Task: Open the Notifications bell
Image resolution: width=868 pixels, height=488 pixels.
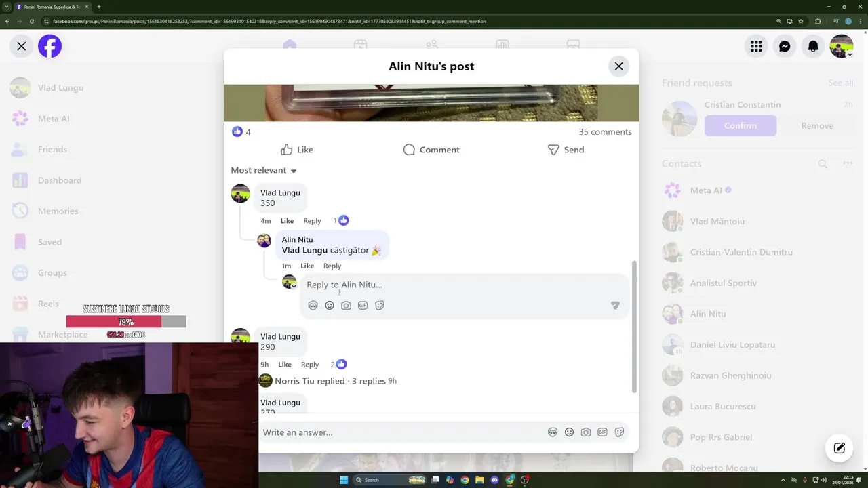Action: [x=813, y=46]
